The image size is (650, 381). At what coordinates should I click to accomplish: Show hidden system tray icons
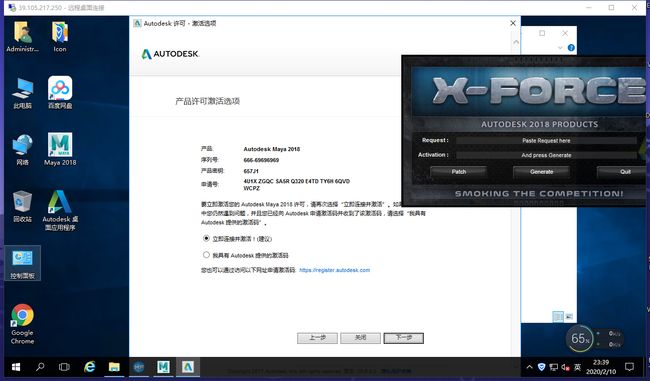(529, 367)
